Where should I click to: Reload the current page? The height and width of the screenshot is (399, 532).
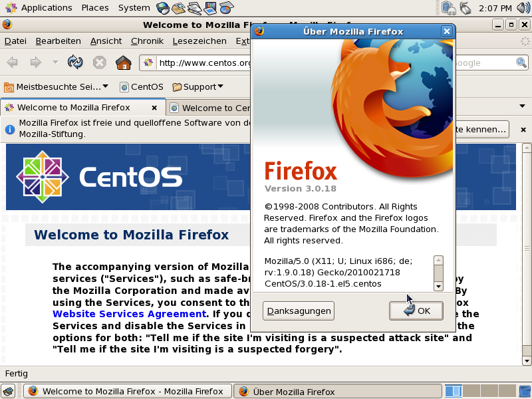point(74,62)
